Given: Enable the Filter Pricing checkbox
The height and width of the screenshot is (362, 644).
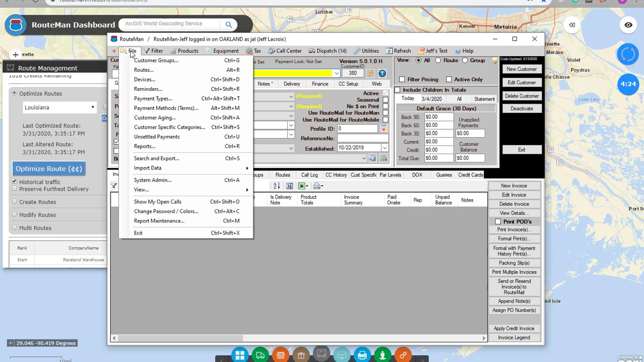Looking at the screenshot, I should [x=402, y=79].
